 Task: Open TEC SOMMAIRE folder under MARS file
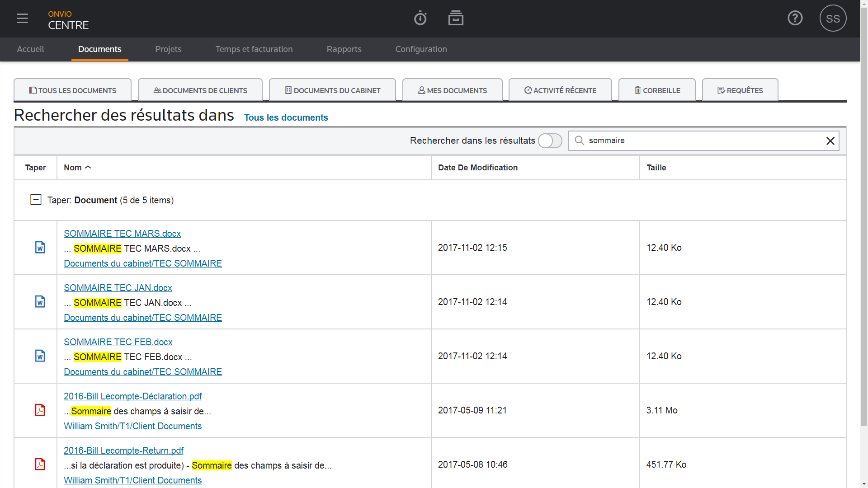[143, 263]
